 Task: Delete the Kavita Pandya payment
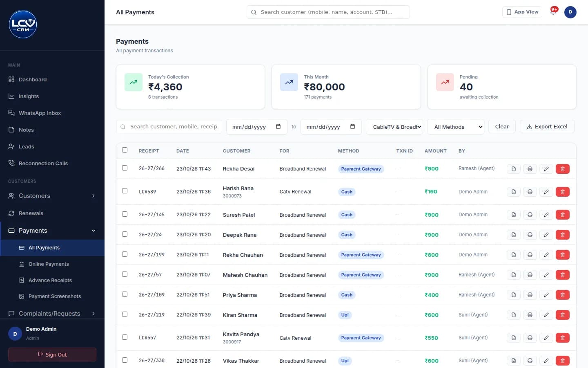[563, 338]
